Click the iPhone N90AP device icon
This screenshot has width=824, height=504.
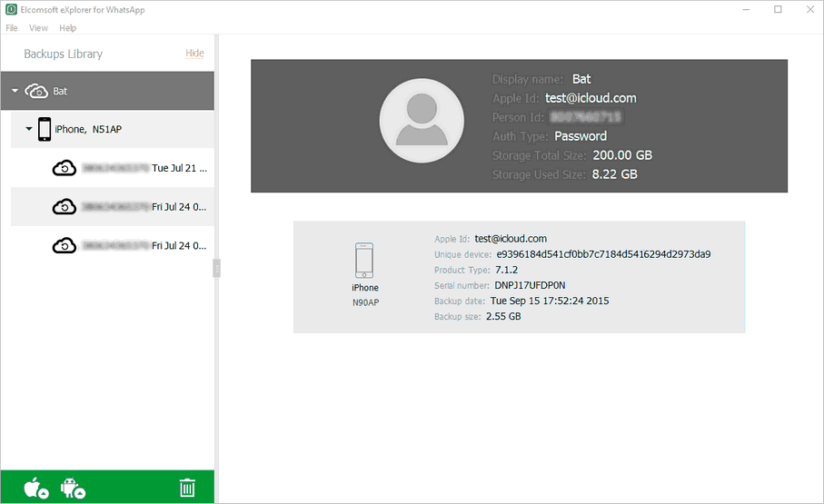click(364, 260)
